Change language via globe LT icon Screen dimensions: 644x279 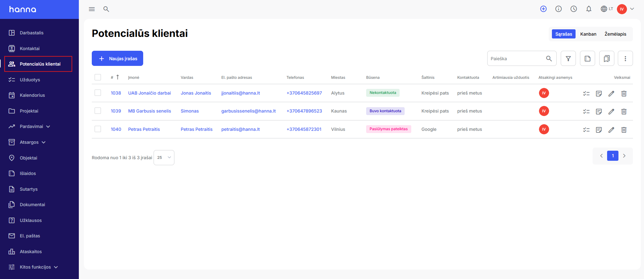606,9
